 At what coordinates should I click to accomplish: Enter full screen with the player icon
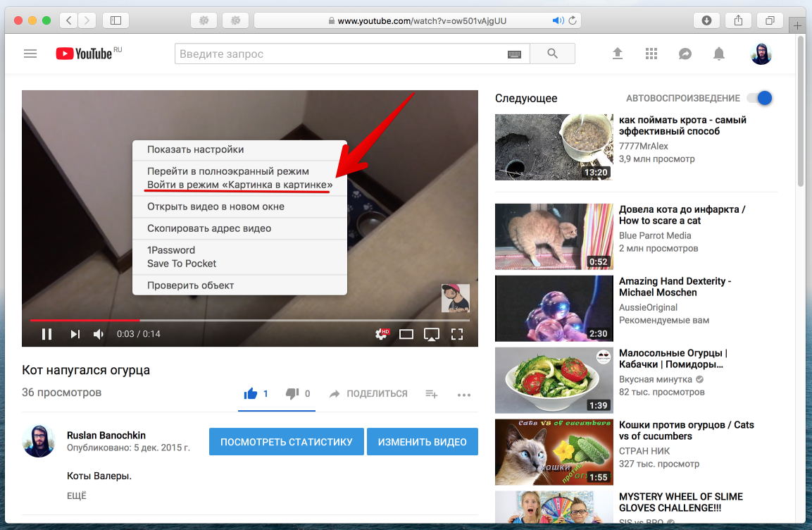click(x=457, y=334)
